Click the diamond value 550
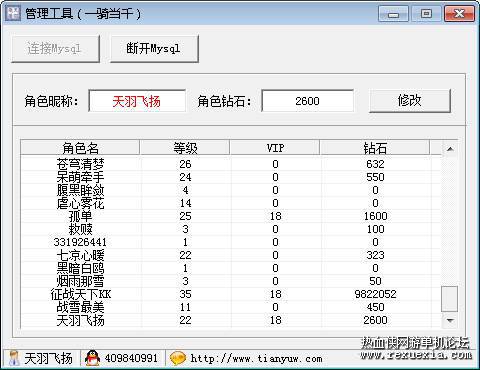Screen dimensions: 480x370 point(375,177)
